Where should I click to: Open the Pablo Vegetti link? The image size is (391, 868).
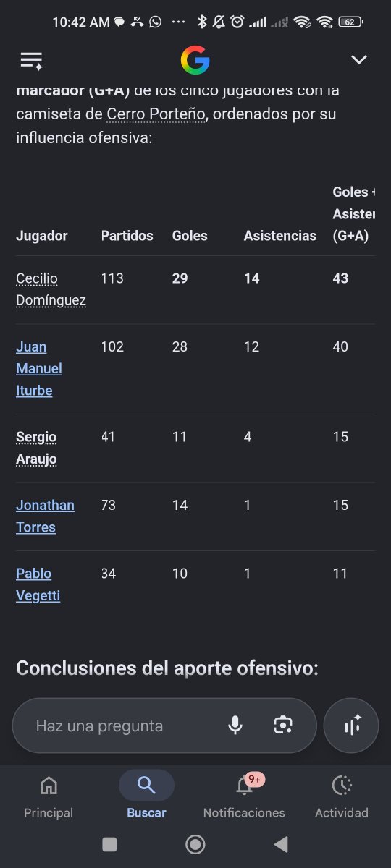(38, 584)
